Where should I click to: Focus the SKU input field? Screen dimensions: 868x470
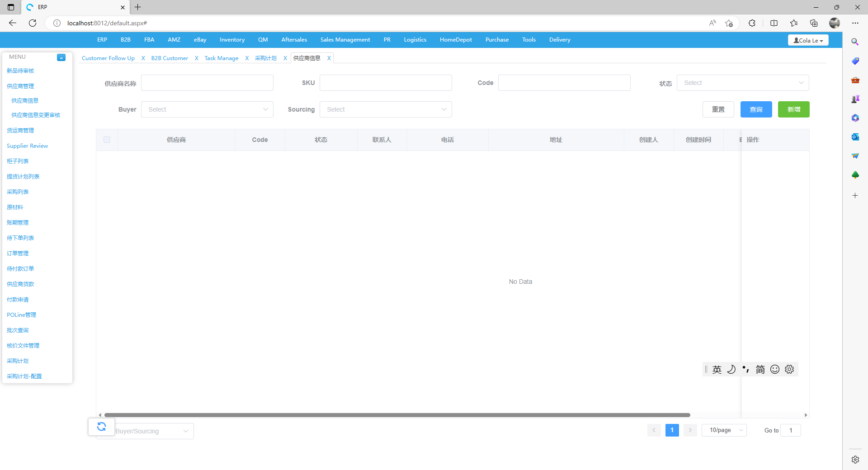pos(386,83)
